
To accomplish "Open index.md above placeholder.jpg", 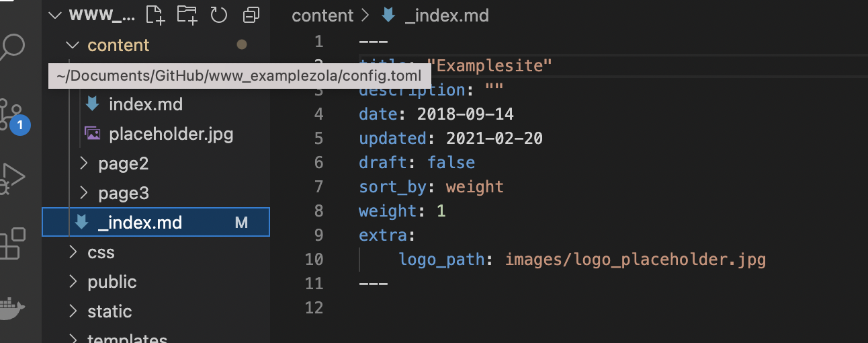I will click(145, 104).
